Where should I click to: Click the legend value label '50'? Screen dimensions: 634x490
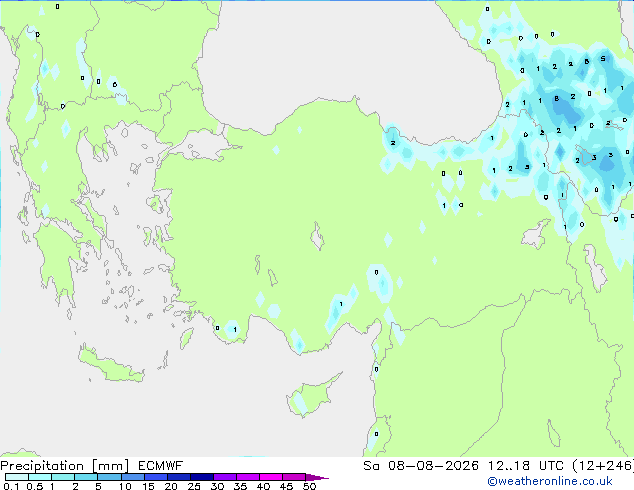click(x=309, y=486)
